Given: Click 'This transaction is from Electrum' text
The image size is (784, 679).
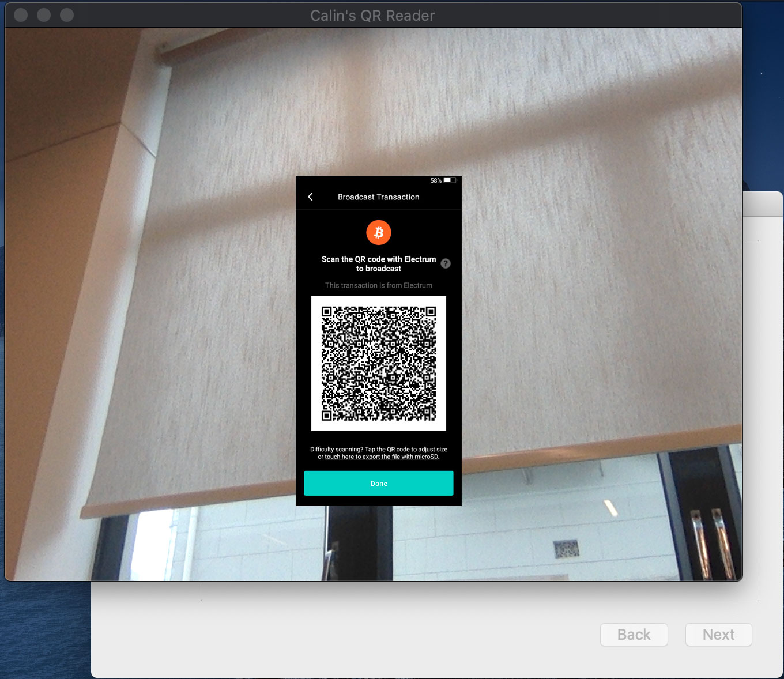Looking at the screenshot, I should click(378, 285).
